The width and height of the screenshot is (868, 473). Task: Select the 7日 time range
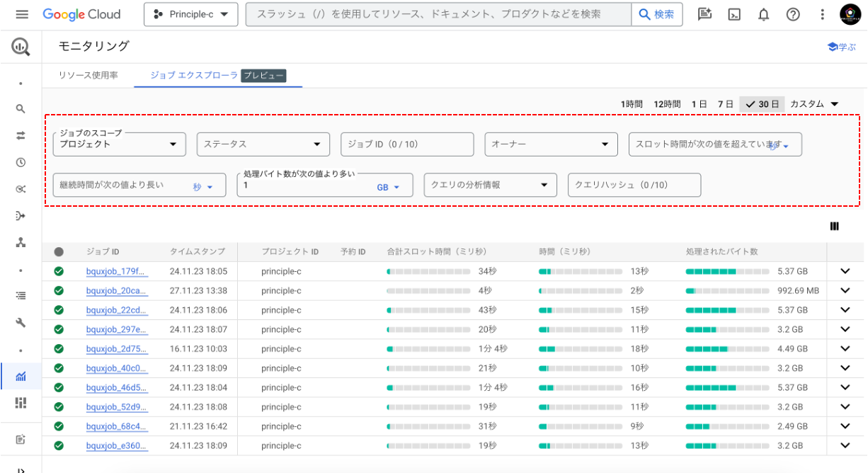pos(725,104)
